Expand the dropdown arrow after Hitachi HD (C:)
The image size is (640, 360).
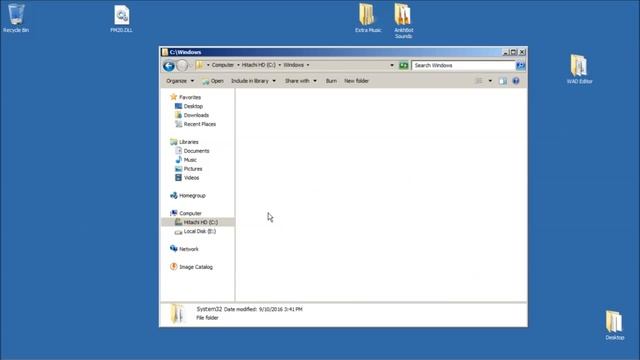tap(280, 65)
